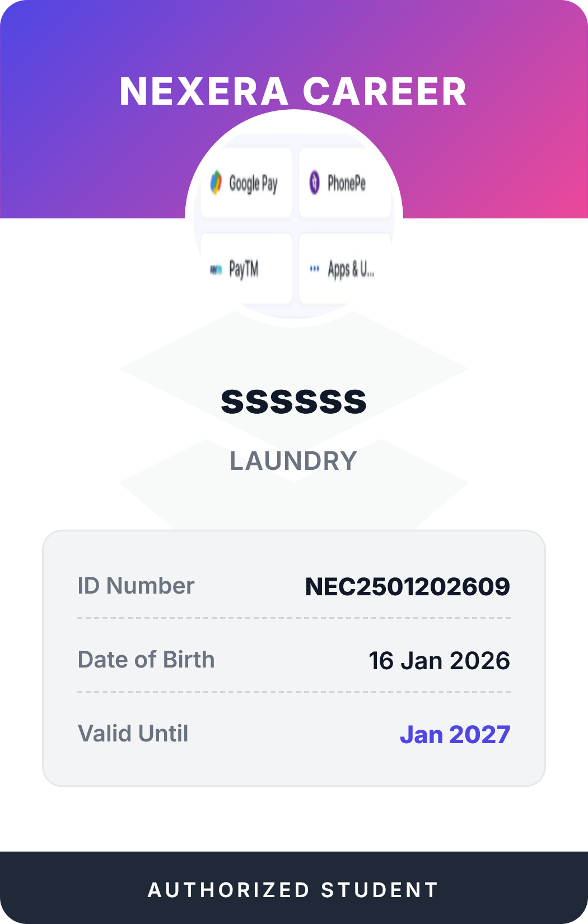Click the NEXERA CAREER header title

point(293,92)
